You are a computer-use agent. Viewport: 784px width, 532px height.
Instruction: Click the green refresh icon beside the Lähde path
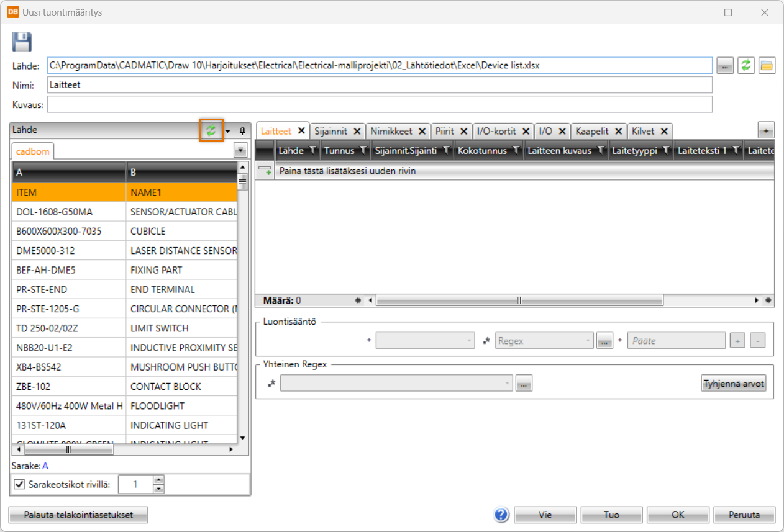(x=746, y=65)
